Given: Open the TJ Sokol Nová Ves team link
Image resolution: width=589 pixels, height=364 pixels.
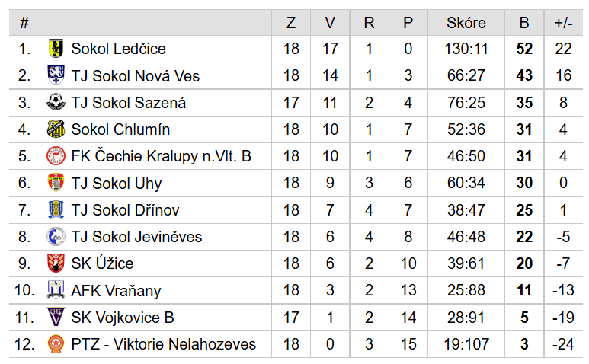Looking at the screenshot, I should tap(135, 76).
